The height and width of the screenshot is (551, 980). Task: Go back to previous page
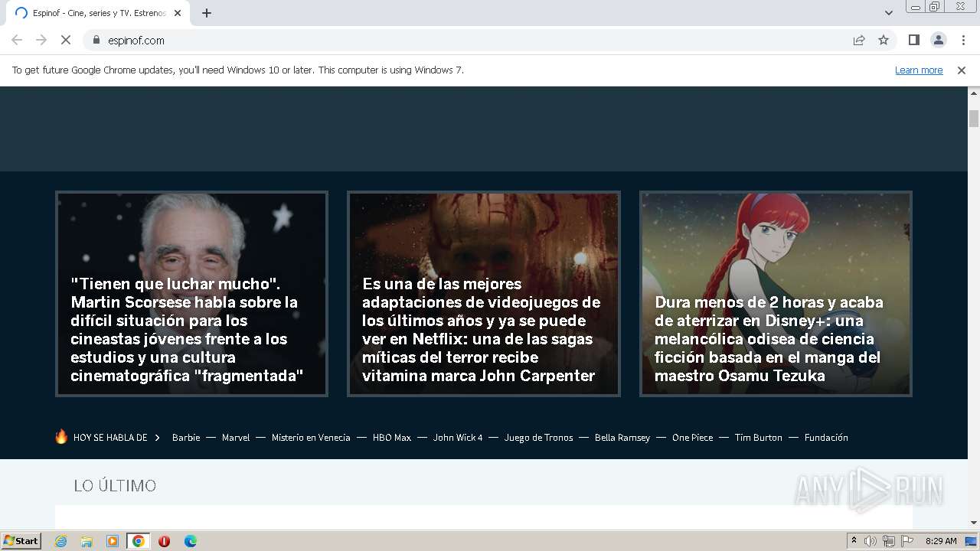coord(17,40)
